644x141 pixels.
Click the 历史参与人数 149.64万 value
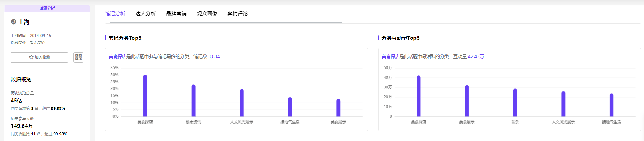22,126
